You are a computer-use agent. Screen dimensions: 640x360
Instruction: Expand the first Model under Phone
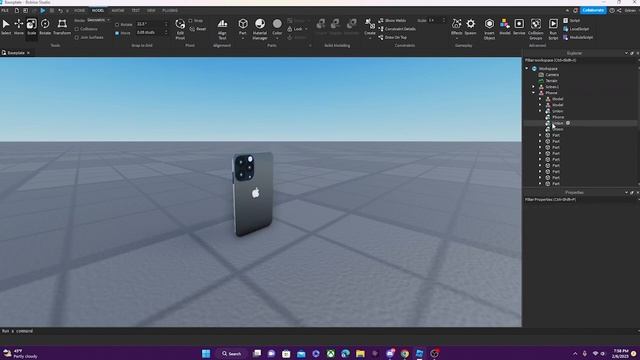(x=540, y=99)
